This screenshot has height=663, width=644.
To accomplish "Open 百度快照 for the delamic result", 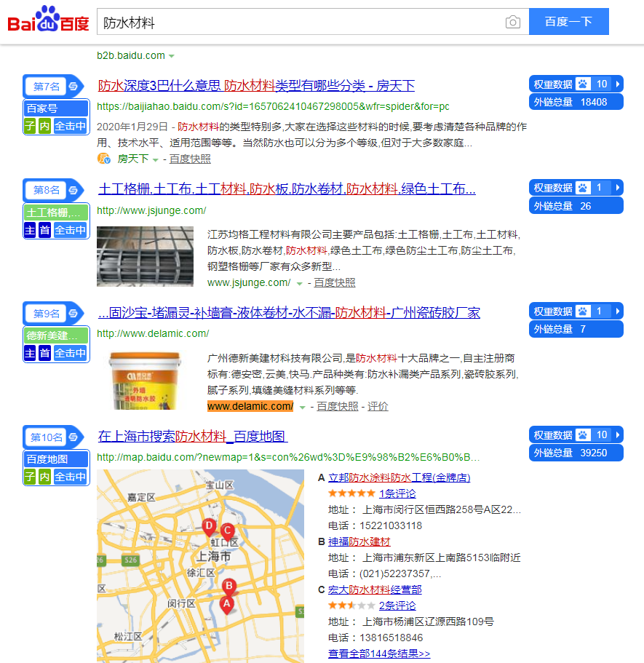I will point(338,406).
